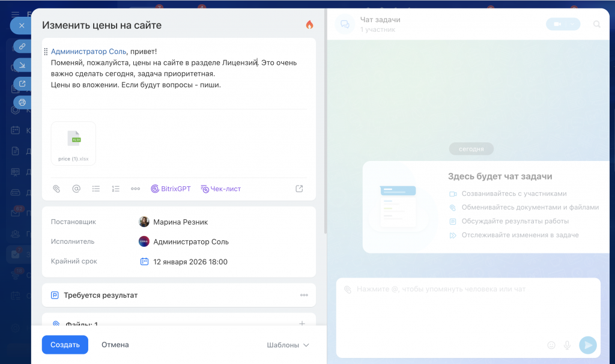The image size is (615, 364).
Task: Click Отмена to cancel the task
Action: pyautogui.click(x=115, y=345)
